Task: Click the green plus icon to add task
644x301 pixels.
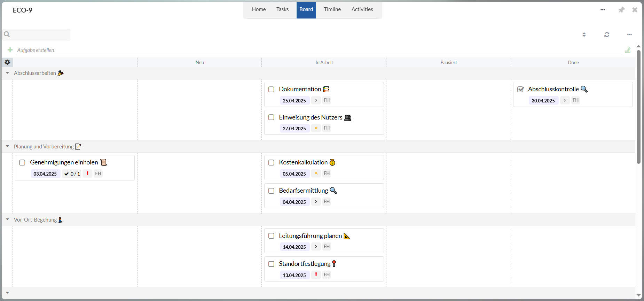Action: (x=10, y=50)
